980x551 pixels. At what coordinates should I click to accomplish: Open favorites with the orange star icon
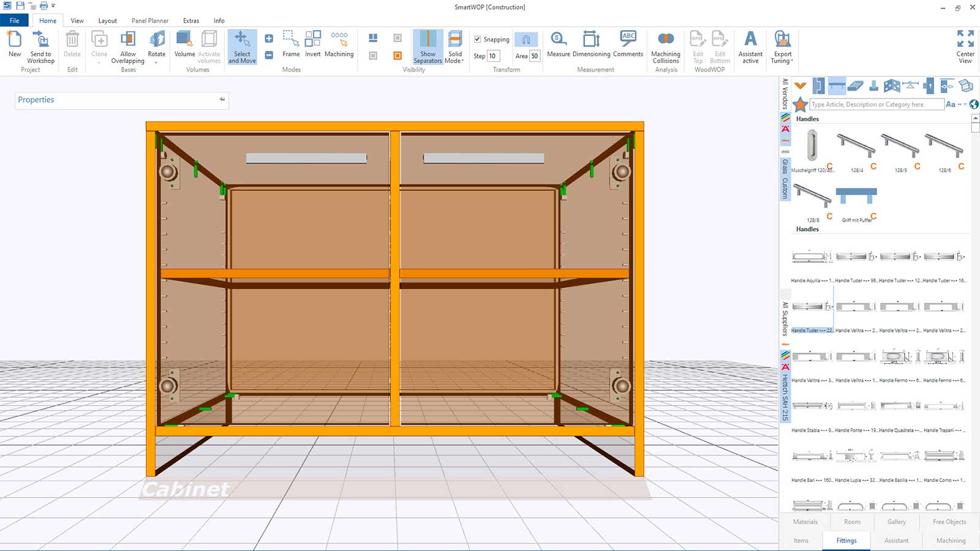pos(800,105)
